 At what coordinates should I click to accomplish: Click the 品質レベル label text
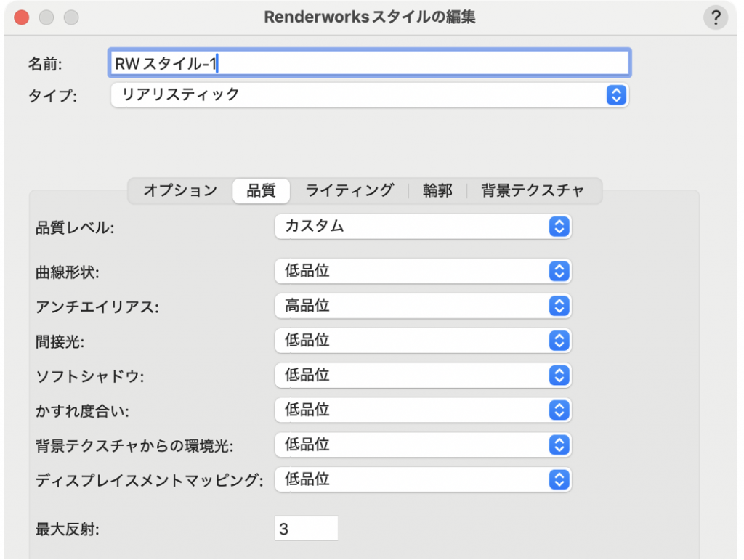(x=75, y=228)
